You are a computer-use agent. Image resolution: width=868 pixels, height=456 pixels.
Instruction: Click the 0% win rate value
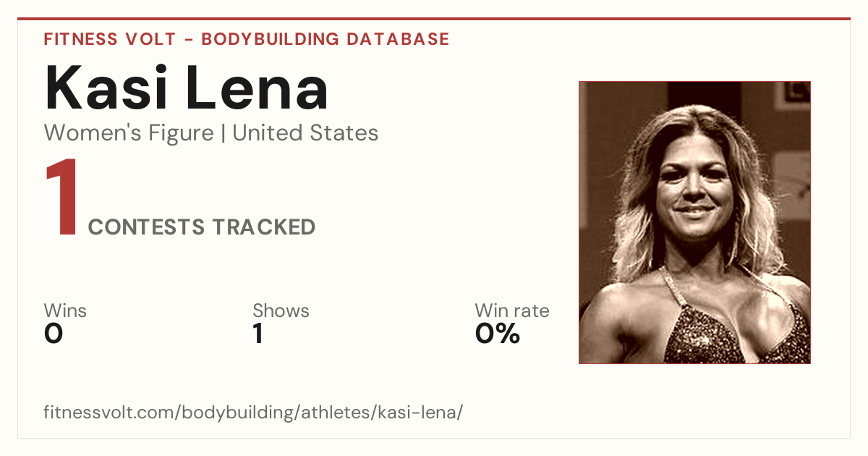coord(498,334)
